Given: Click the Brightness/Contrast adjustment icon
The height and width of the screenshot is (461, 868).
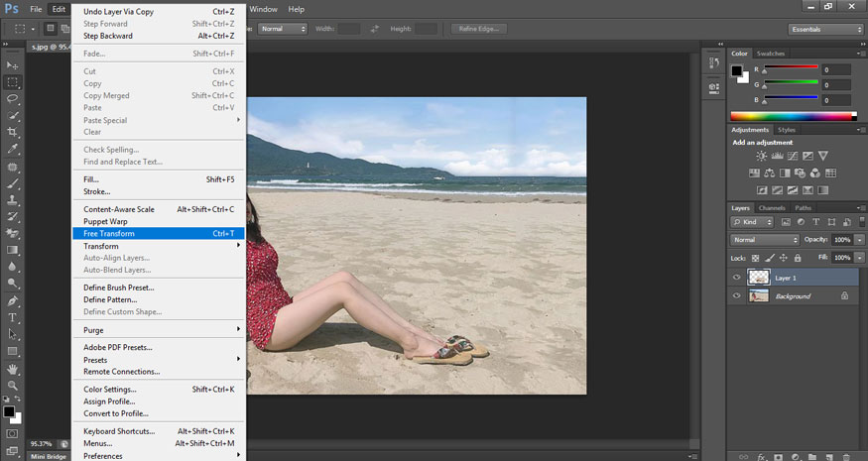Looking at the screenshot, I should [761, 156].
